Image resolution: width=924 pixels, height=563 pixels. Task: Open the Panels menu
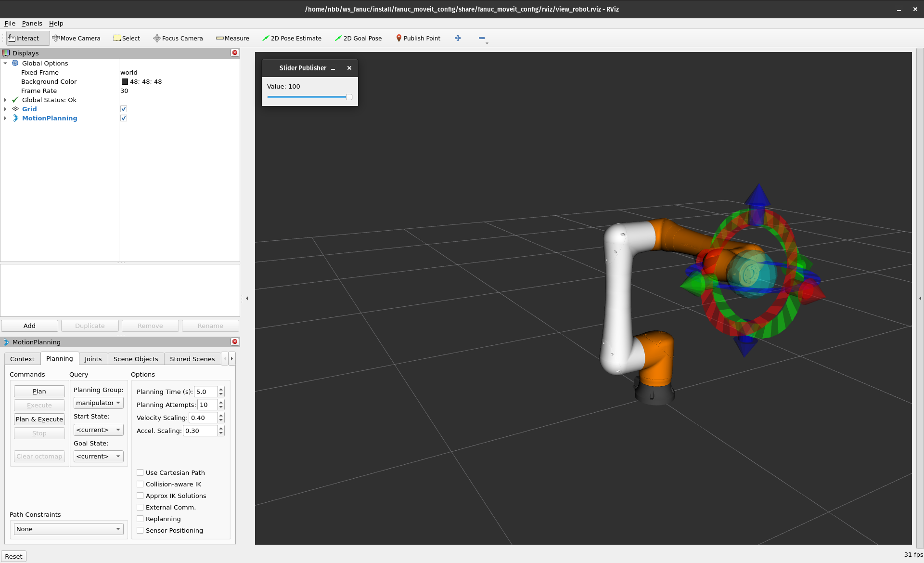(x=32, y=23)
